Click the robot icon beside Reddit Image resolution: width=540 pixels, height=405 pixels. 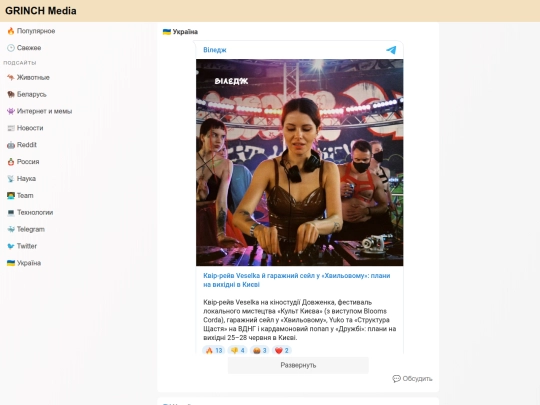[x=11, y=145]
